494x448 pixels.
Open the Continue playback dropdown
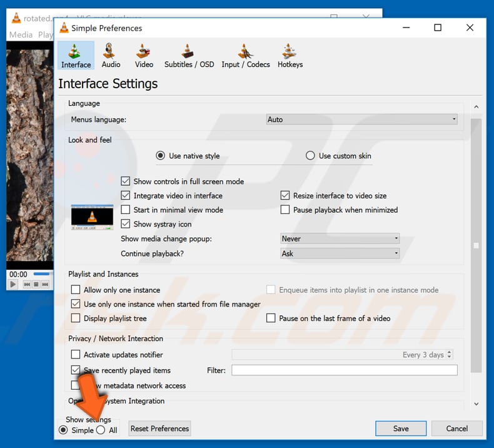click(x=340, y=253)
